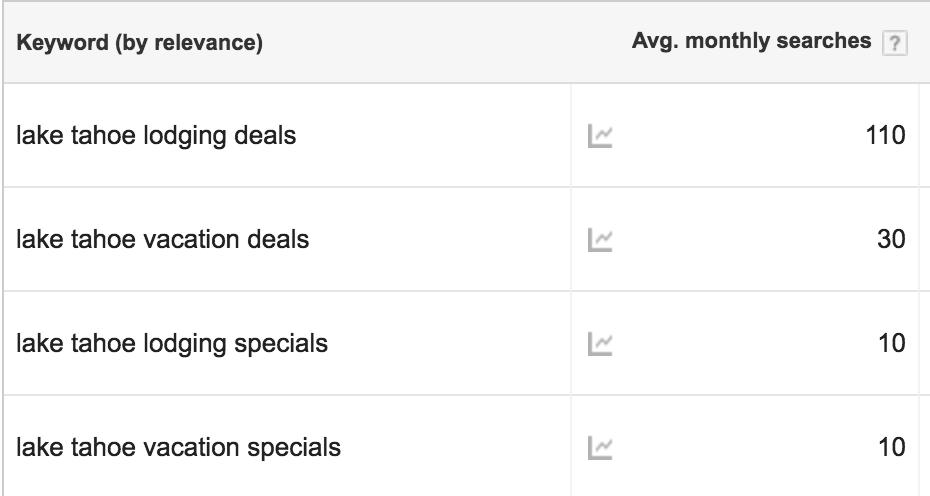Viewport: 930px width, 496px height.
Task: Show trend chart for lake tahoe lodging specials
Action: coord(600,344)
